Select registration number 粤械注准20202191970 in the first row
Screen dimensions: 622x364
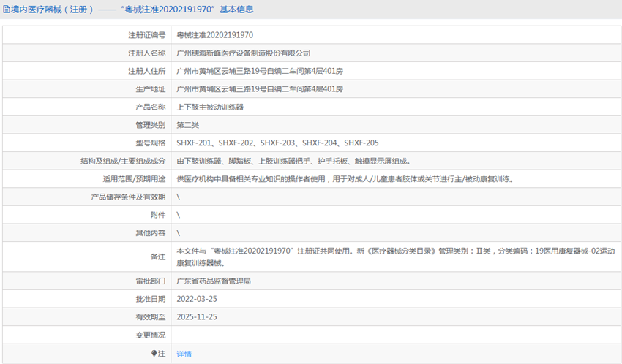coord(214,35)
